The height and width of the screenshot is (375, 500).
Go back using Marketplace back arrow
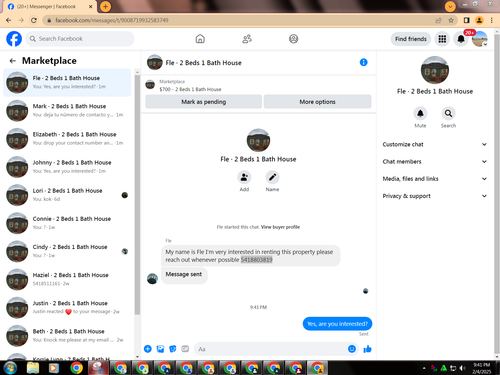tap(13, 61)
